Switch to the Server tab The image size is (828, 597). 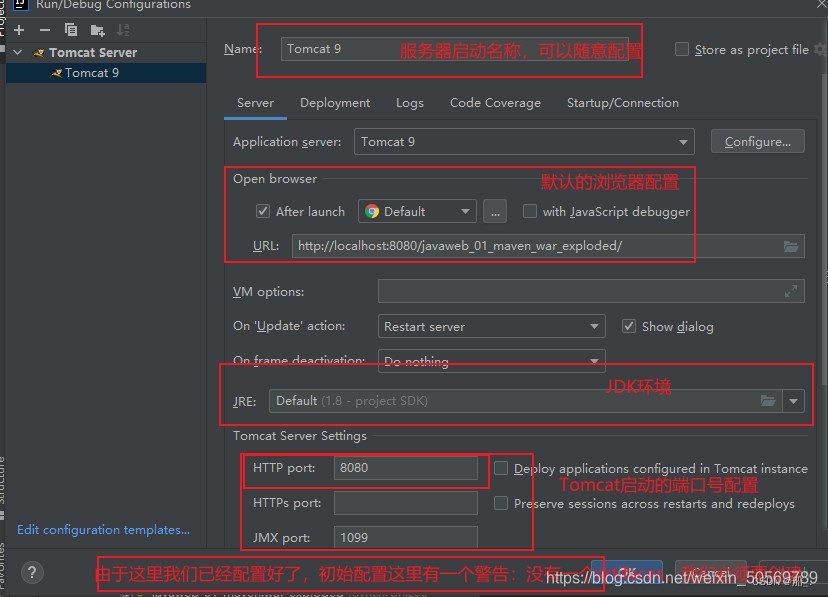pos(255,103)
